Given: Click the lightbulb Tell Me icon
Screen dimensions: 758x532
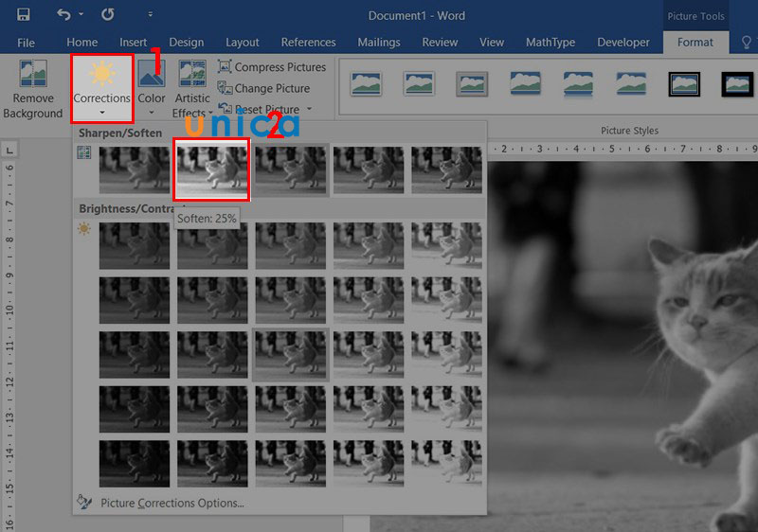Looking at the screenshot, I should pyautogui.click(x=745, y=43).
